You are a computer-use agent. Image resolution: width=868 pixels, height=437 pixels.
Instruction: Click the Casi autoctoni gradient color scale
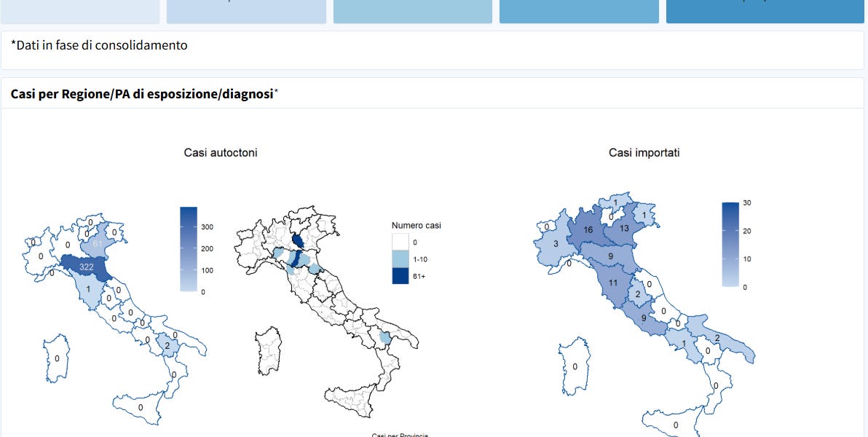[x=188, y=249]
